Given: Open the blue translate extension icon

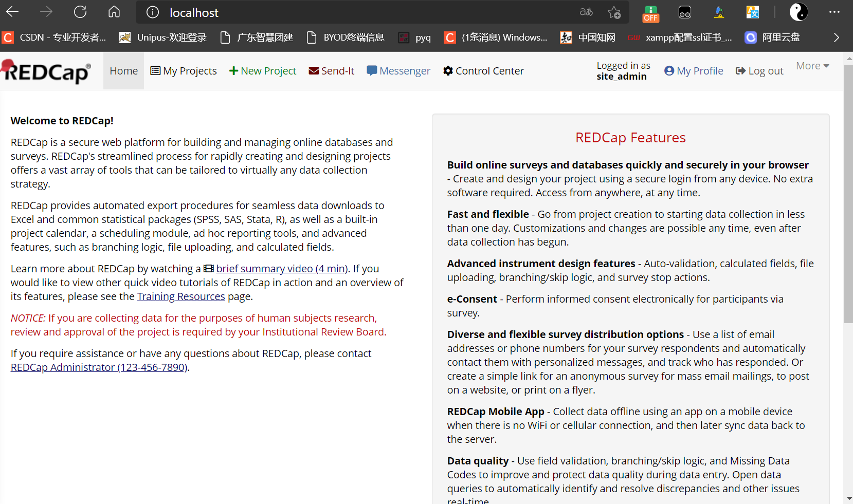Looking at the screenshot, I should [x=753, y=12].
